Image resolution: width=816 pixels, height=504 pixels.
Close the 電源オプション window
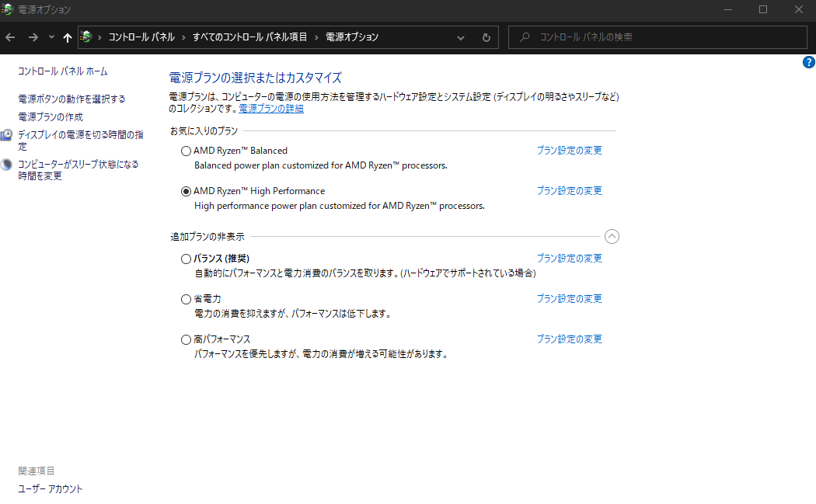click(798, 9)
